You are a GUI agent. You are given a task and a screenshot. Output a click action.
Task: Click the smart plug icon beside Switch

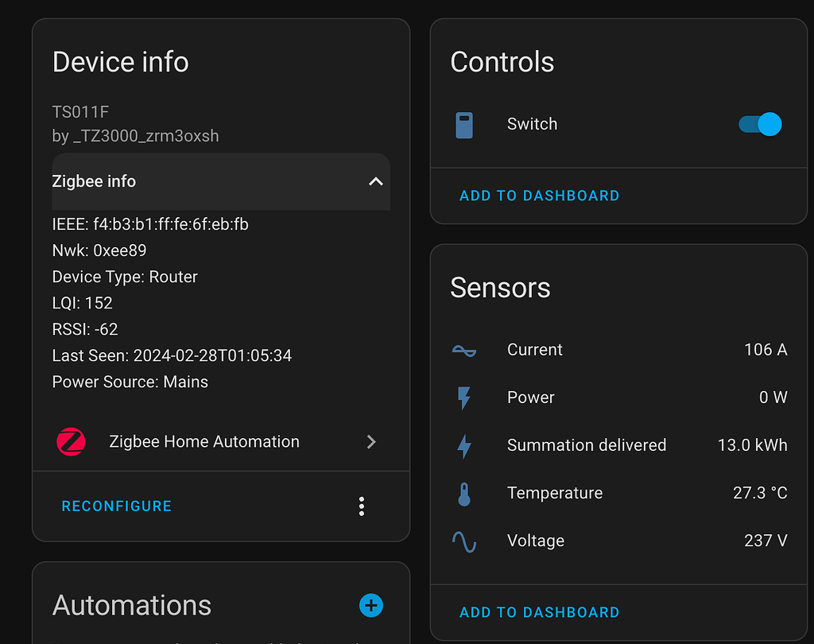point(464,124)
